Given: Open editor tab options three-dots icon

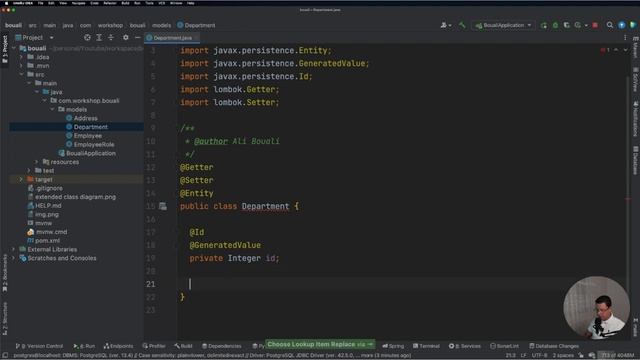Looking at the screenshot, I should click(625, 38).
